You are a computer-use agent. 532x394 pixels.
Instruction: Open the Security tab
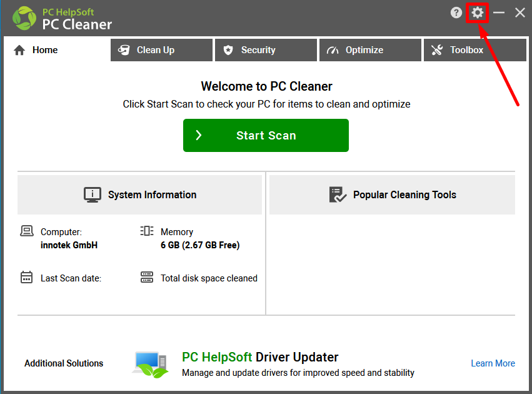(x=266, y=50)
